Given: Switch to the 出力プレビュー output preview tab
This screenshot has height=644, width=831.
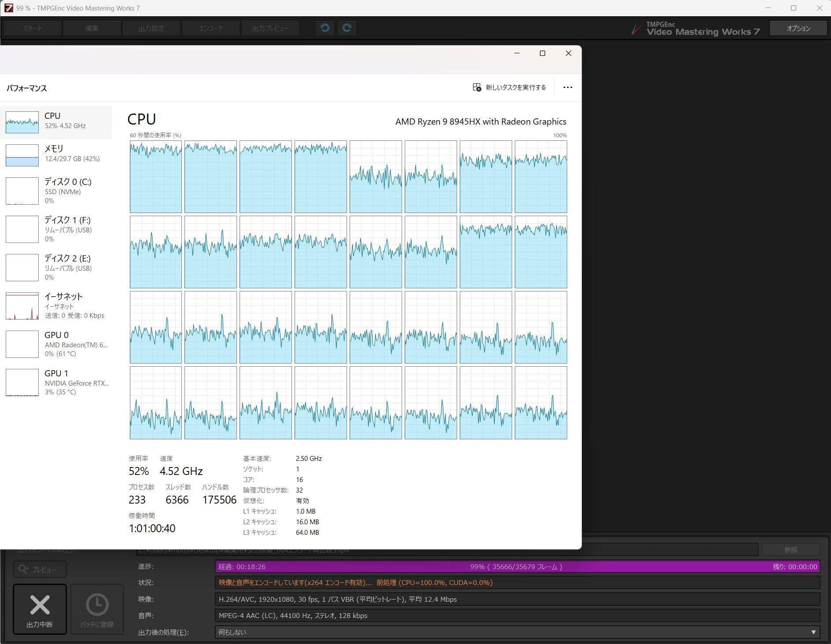Looking at the screenshot, I should (270, 28).
